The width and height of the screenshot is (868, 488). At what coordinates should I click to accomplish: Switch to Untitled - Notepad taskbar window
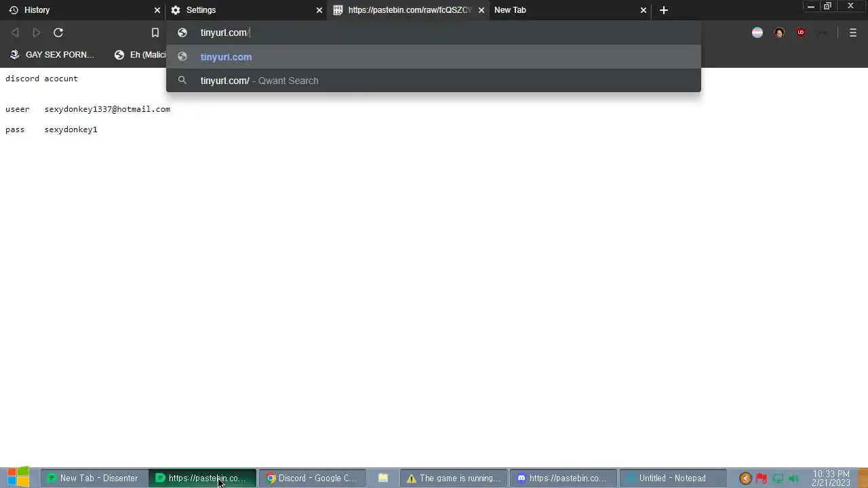673,478
